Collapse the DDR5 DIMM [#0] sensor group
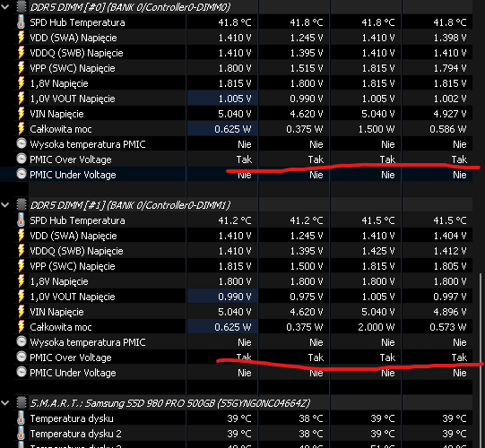 coord(5,7)
